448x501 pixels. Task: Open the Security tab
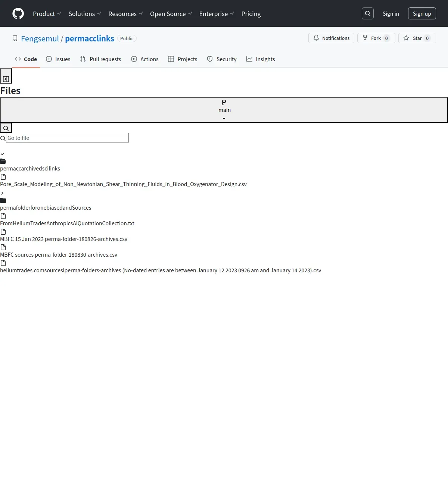pyautogui.click(x=222, y=59)
